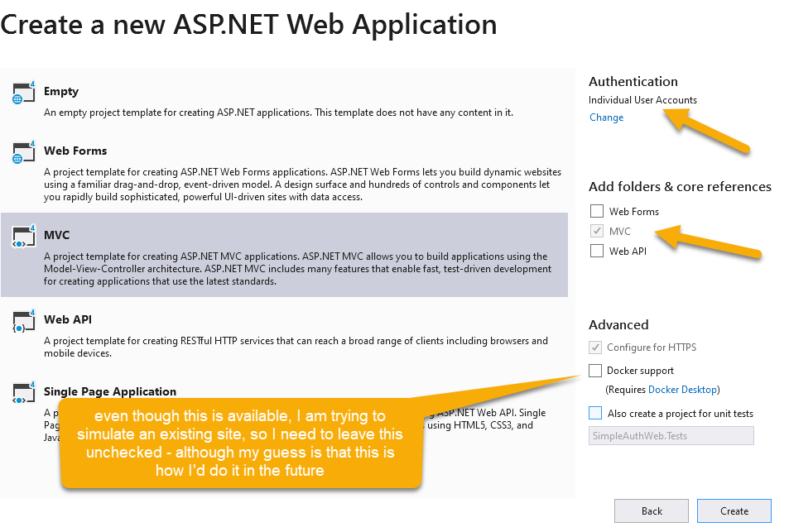Click the Empty template description text
789x532 pixels.
click(x=278, y=113)
